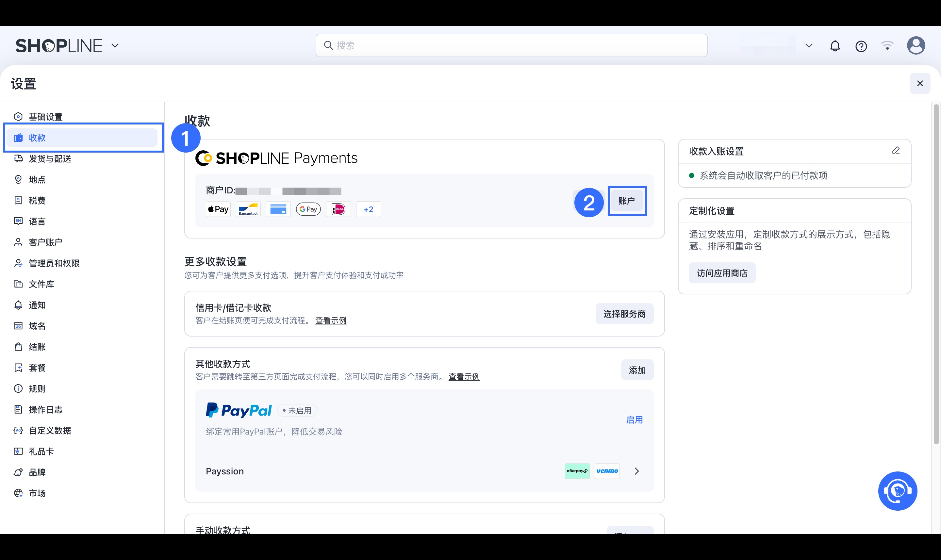Open 发货与配送 settings
The width and height of the screenshot is (941, 560).
coord(82,158)
